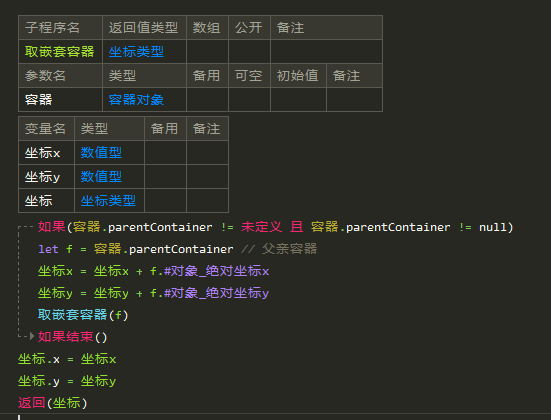Click the return type 坐标类型 of 取嵌套容器
This screenshot has height=420, width=551.
coord(144,52)
